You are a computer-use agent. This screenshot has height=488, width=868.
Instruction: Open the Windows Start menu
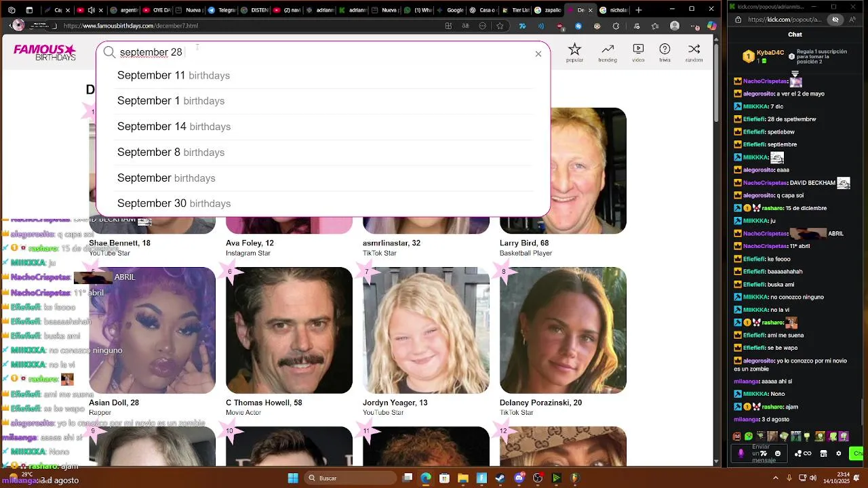pos(293,478)
